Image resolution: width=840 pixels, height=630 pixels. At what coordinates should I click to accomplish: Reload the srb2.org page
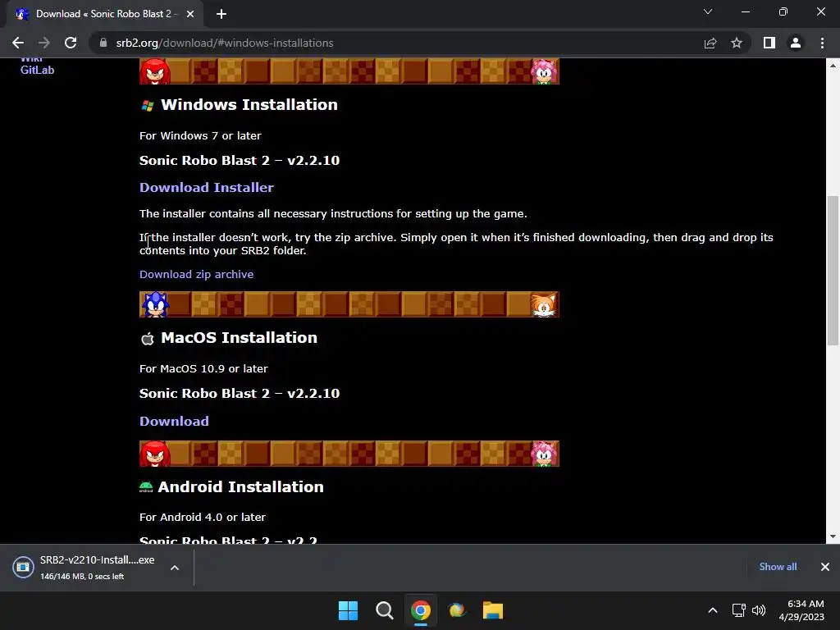pyautogui.click(x=71, y=43)
